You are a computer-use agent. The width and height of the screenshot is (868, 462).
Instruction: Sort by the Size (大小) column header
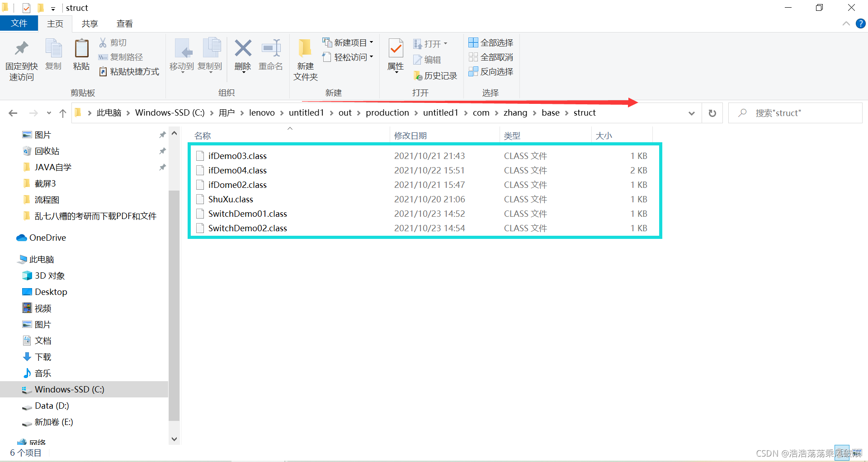click(x=622, y=135)
